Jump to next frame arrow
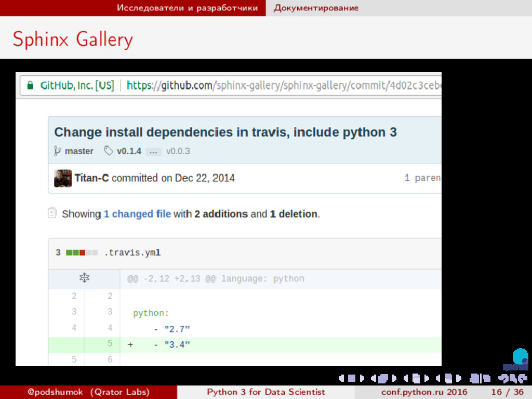Screen dimensions: 532x399 pyautogui.click(x=394, y=378)
